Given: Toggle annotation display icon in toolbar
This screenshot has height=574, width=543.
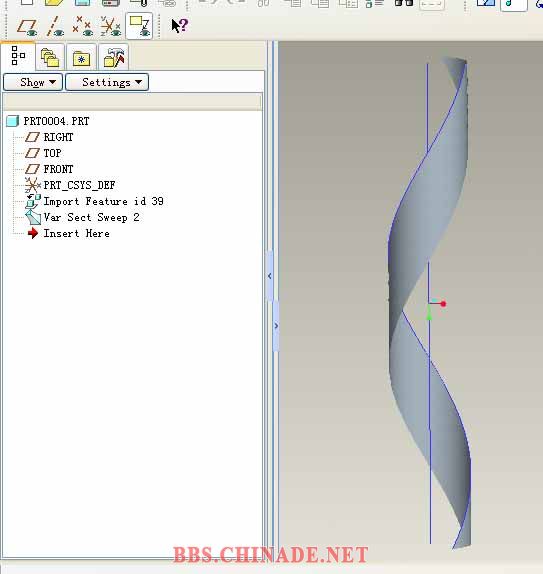Looking at the screenshot, I should pyautogui.click(x=139, y=26).
